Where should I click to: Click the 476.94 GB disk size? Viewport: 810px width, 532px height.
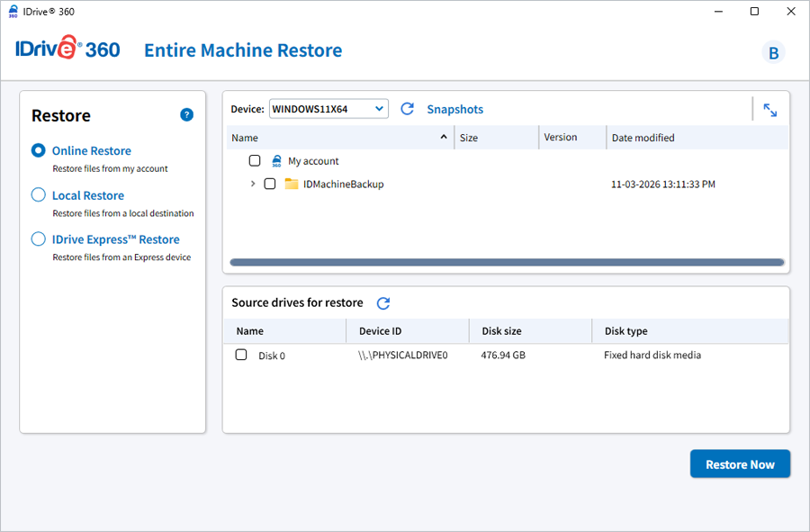click(503, 356)
